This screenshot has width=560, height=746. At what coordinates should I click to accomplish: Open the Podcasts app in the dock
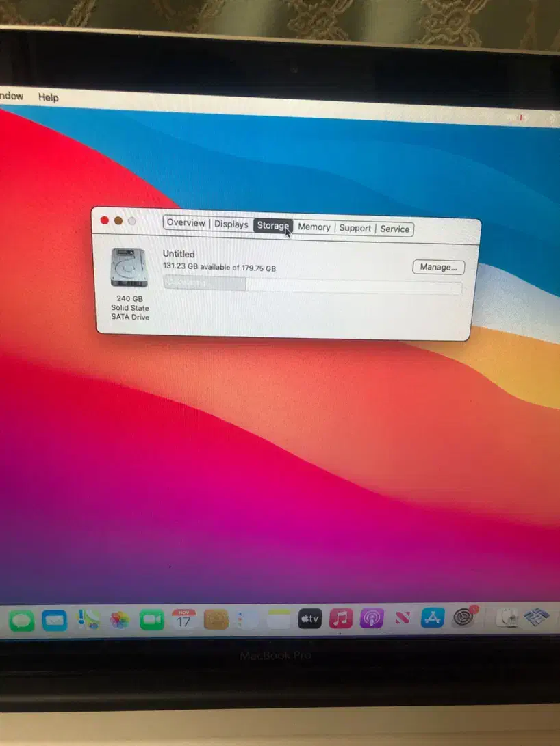[372, 619]
